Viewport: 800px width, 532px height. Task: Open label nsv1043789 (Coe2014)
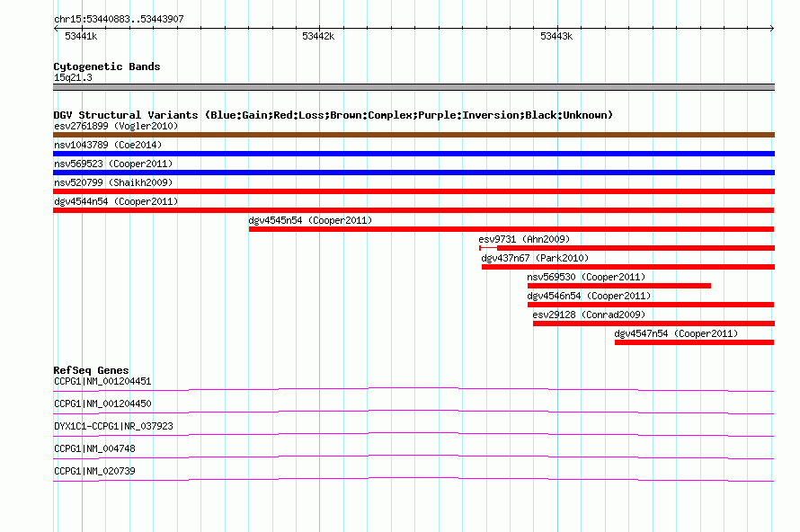pos(108,145)
